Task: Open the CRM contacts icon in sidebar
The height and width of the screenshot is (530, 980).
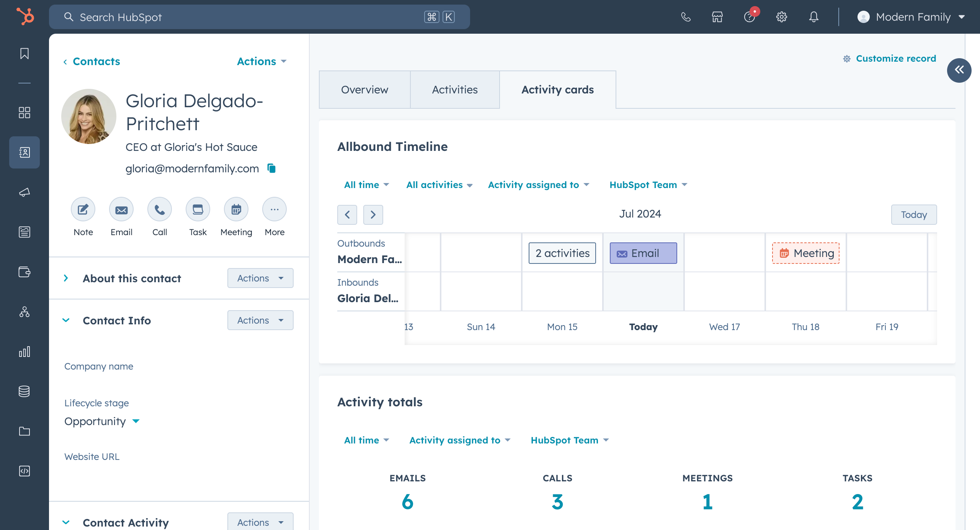Action: click(24, 152)
